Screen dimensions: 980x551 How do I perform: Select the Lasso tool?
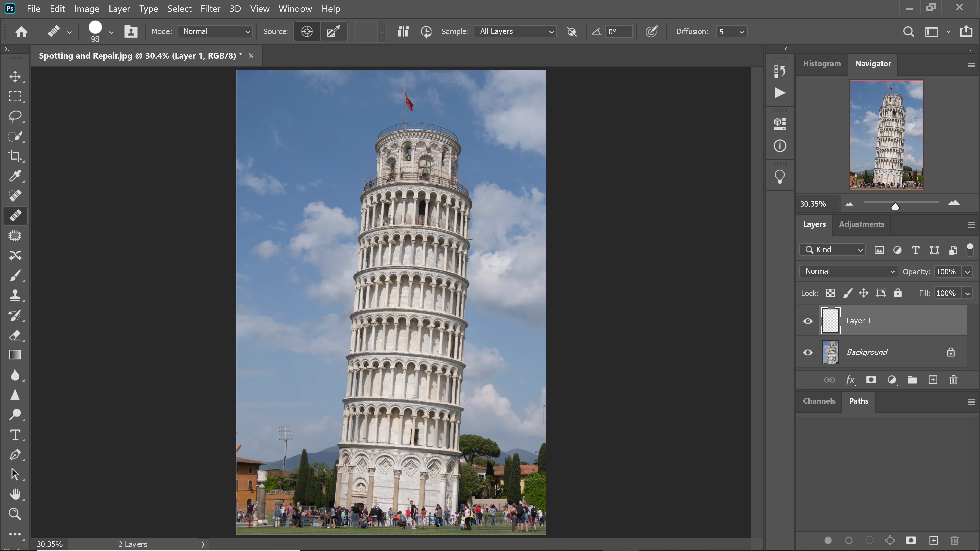(x=15, y=116)
